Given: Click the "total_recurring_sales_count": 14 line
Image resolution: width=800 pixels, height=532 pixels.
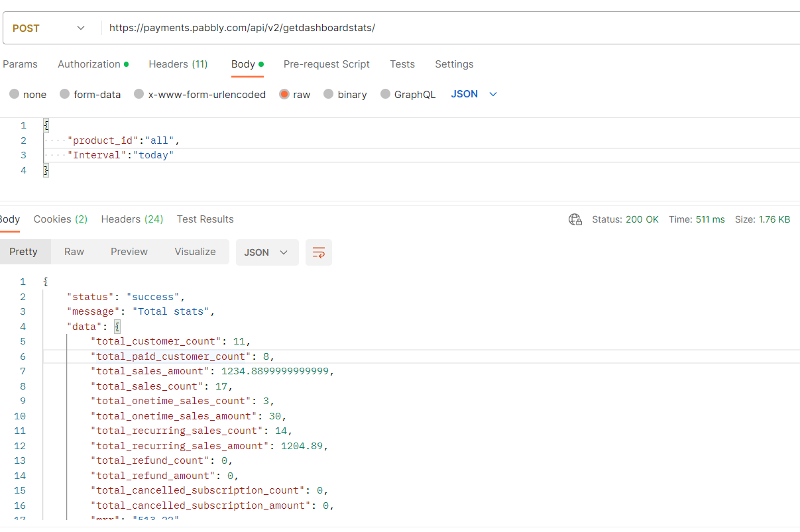Looking at the screenshot, I should [x=191, y=431].
